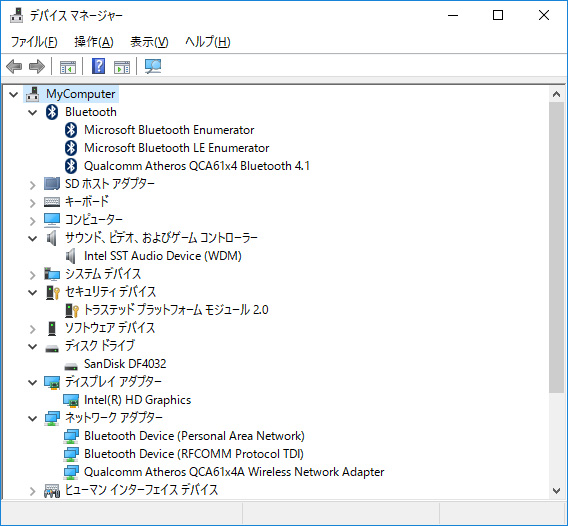Click Qualcomm Atheros QCA61x4 Bluetooth icon

(71, 166)
